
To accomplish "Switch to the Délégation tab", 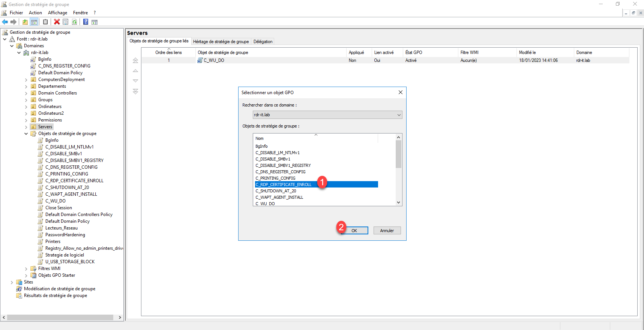I will click(x=263, y=42).
